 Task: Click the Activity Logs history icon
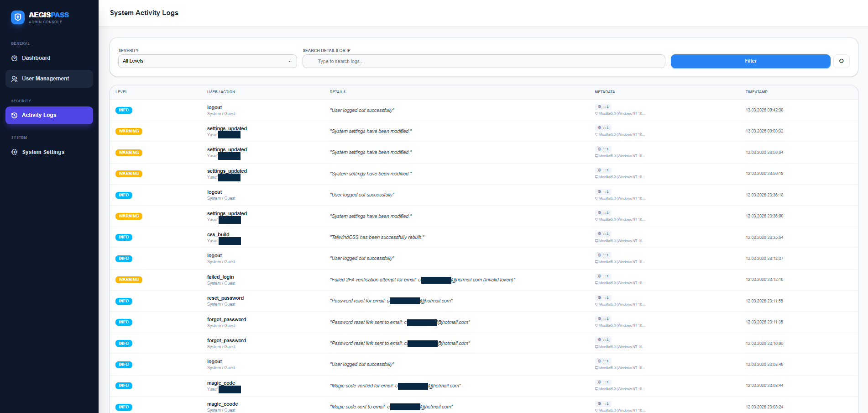(x=15, y=116)
